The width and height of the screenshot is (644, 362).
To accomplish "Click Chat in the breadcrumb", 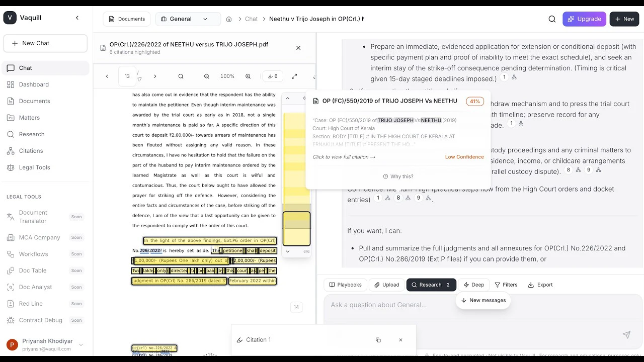I will (251, 19).
